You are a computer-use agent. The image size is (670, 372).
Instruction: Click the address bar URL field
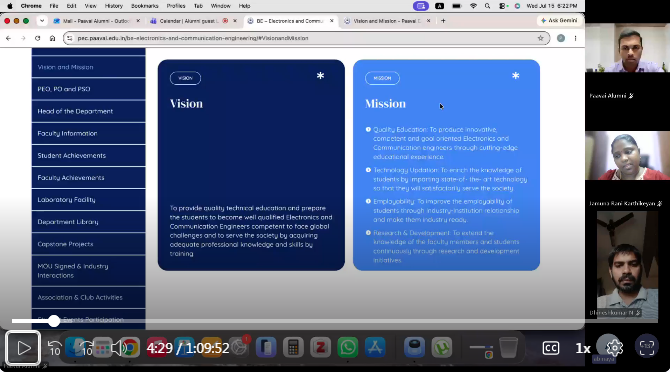pos(306,38)
